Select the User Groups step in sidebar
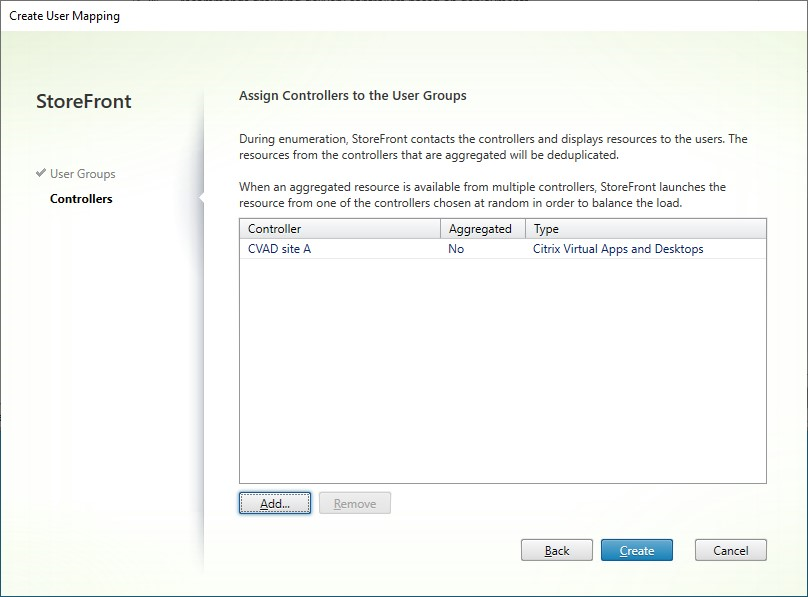The image size is (808, 597). (x=84, y=173)
